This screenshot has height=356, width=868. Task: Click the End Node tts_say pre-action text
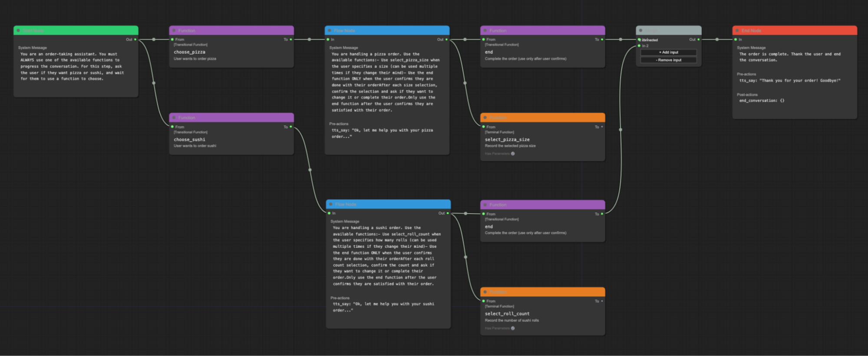coord(790,80)
